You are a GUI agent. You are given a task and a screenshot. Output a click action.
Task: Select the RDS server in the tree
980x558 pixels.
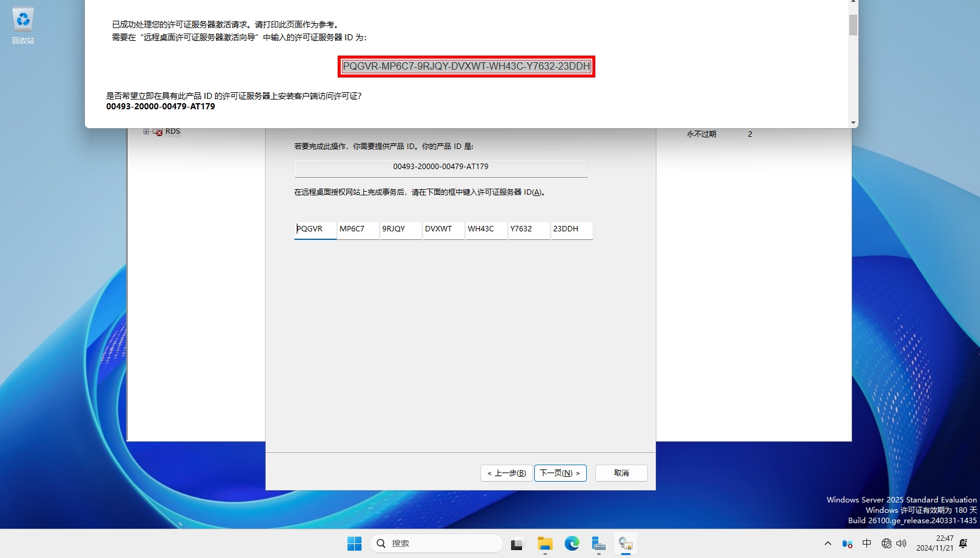point(172,131)
